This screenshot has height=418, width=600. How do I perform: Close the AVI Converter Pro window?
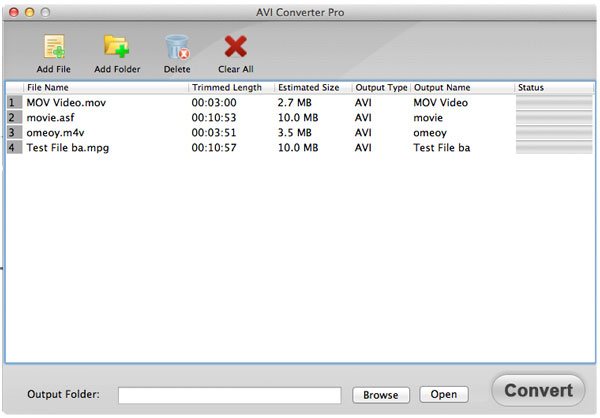coord(14,12)
